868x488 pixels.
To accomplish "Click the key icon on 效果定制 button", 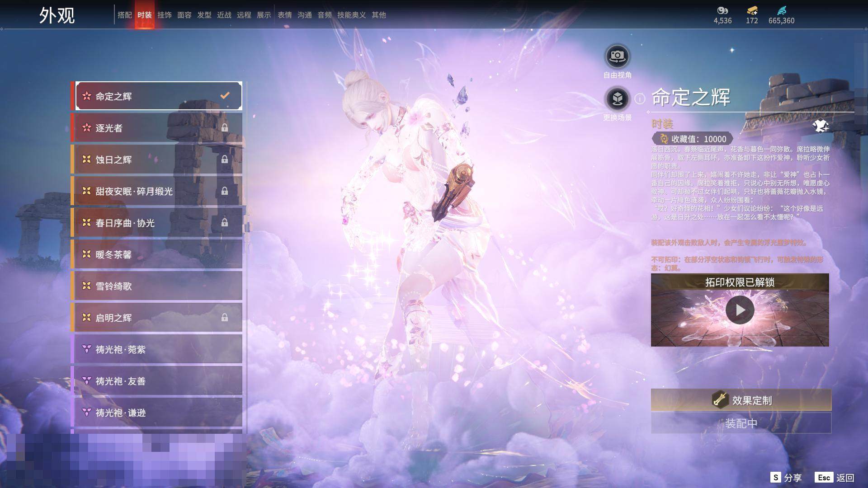I will tap(720, 400).
